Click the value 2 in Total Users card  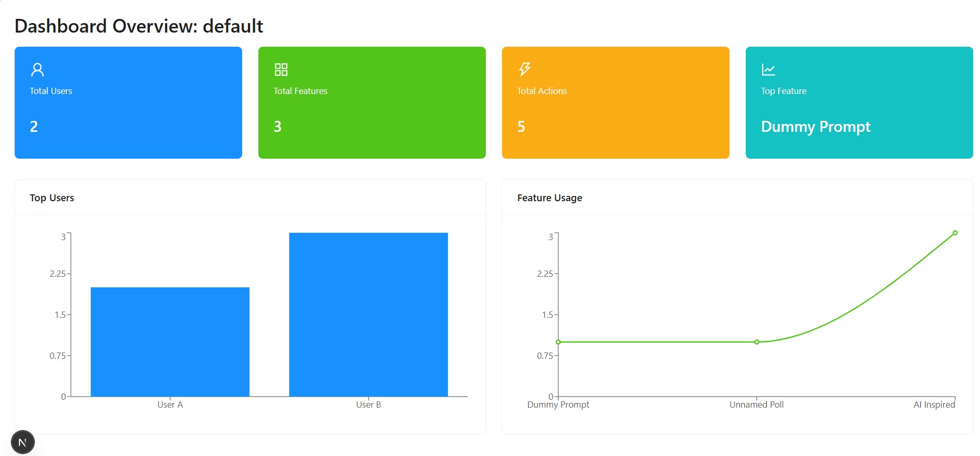click(x=34, y=127)
